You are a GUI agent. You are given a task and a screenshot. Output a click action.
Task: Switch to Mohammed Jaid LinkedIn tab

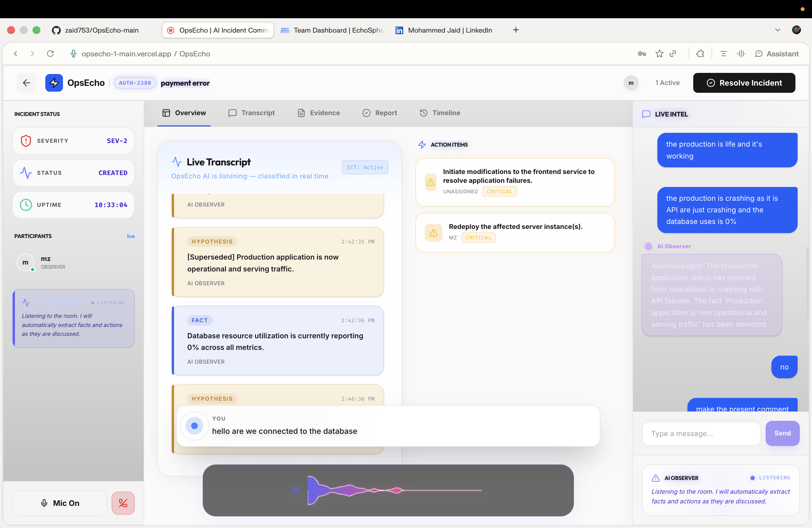[445, 30]
